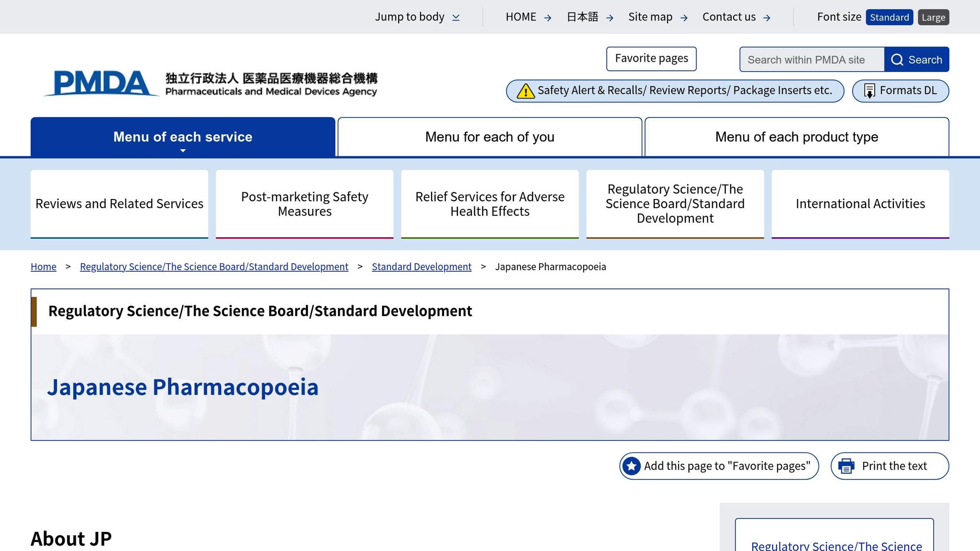Viewport: 980px width, 551px height.
Task: Click the Formats DL button
Action: 901,91
